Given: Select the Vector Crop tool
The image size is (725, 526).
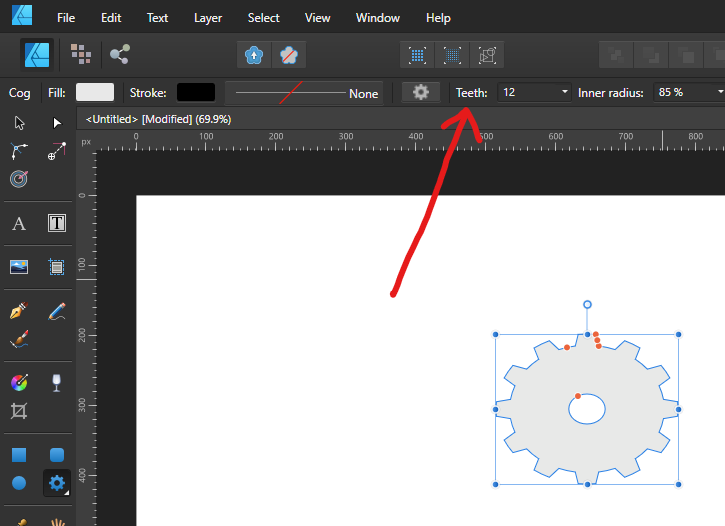Looking at the screenshot, I should pyautogui.click(x=19, y=410).
